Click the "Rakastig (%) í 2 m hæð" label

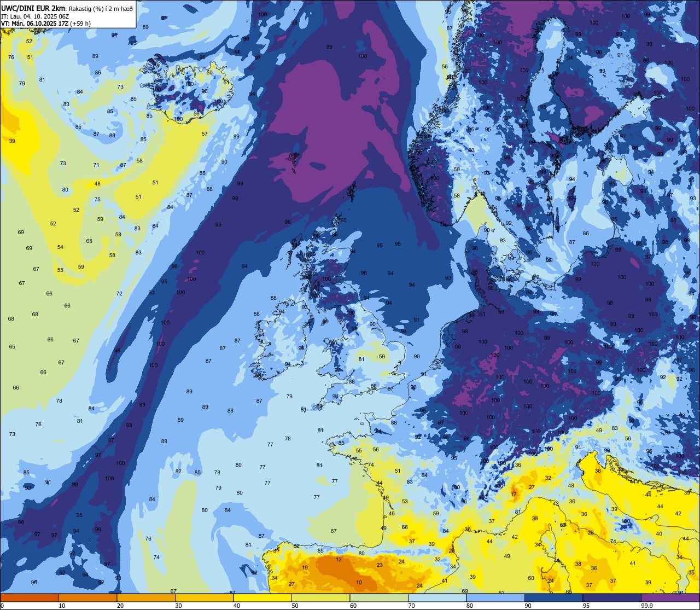(100, 8)
